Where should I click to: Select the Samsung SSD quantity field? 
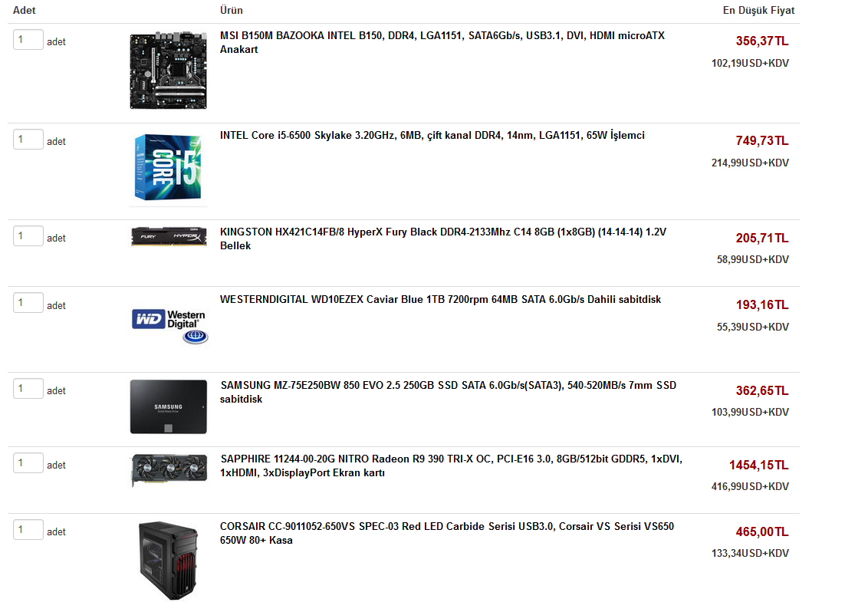point(28,388)
